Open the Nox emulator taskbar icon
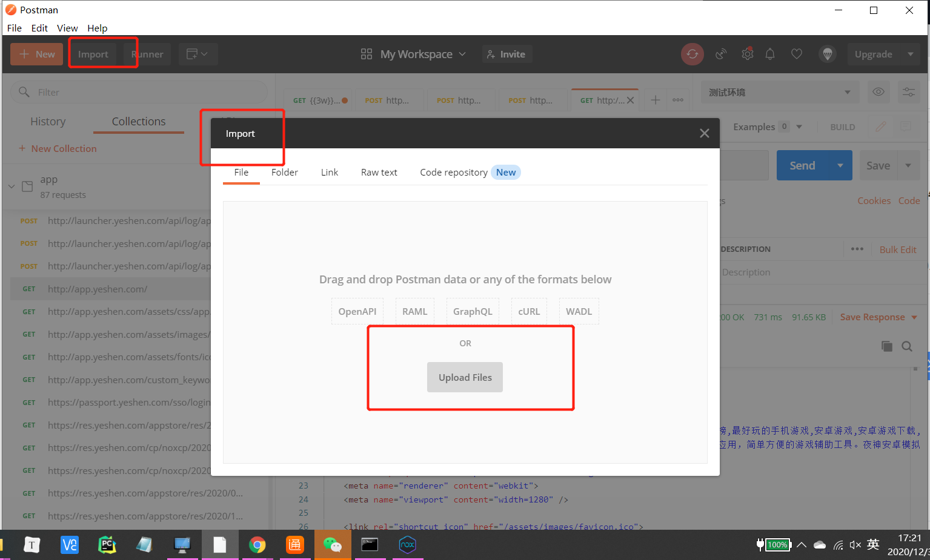Screen dimensions: 930x560 tap(408, 545)
